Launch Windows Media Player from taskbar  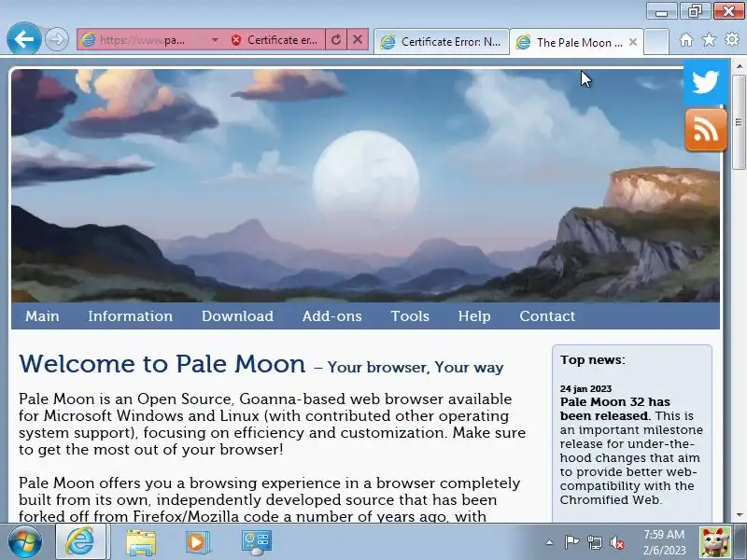pos(197,542)
